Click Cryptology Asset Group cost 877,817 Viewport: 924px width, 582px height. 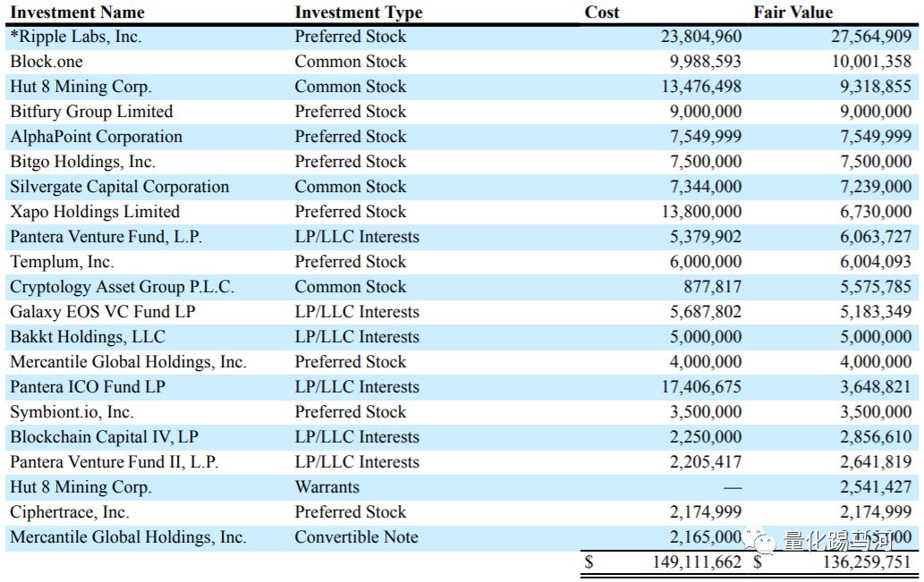coord(712,287)
